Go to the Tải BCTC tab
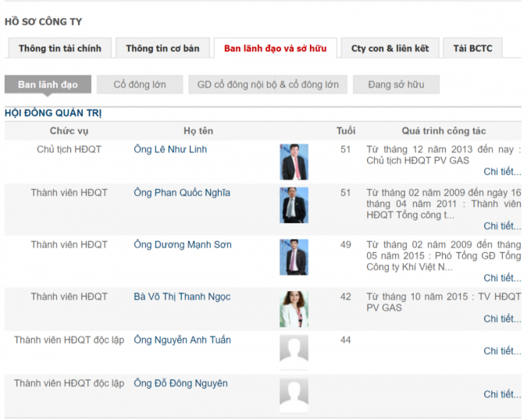The image size is (531, 420). tap(472, 48)
